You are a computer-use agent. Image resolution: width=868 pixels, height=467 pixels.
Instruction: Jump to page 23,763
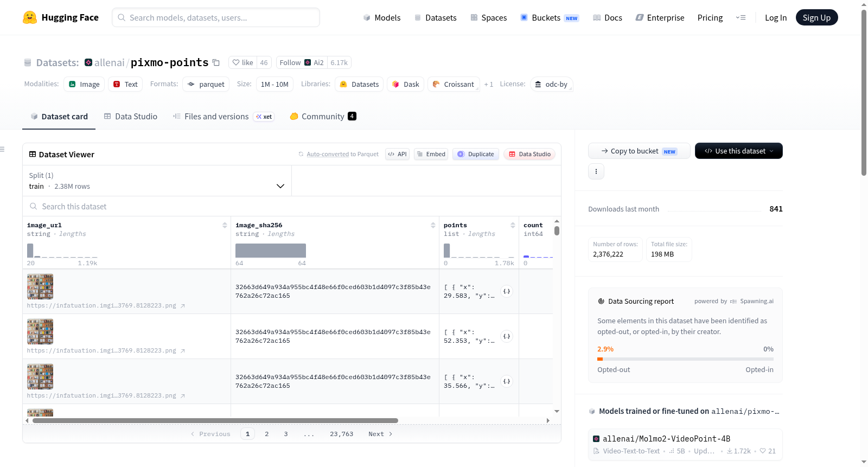point(342,434)
